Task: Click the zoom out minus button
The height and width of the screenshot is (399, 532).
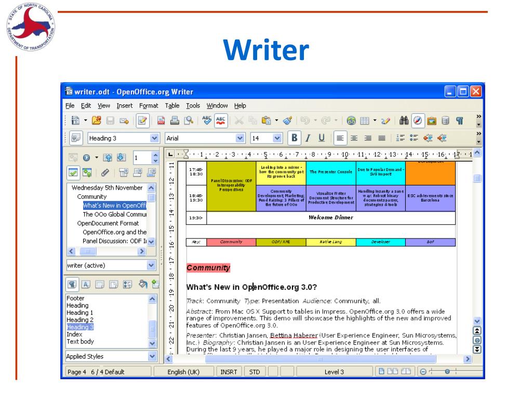Action: (423, 371)
